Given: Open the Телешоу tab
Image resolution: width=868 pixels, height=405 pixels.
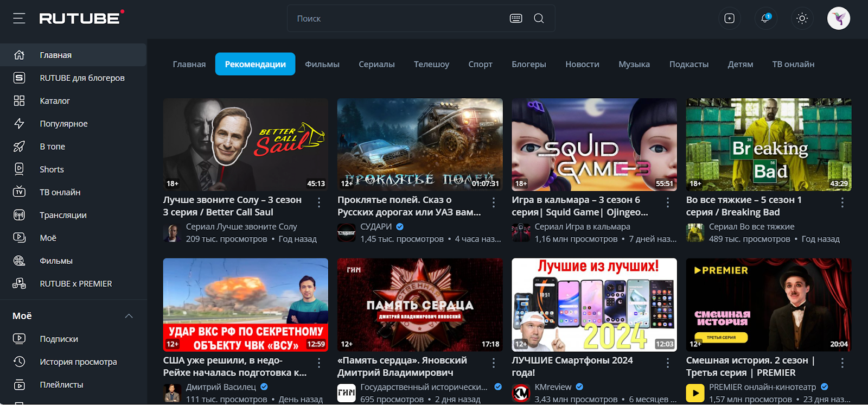Looking at the screenshot, I should 431,64.
